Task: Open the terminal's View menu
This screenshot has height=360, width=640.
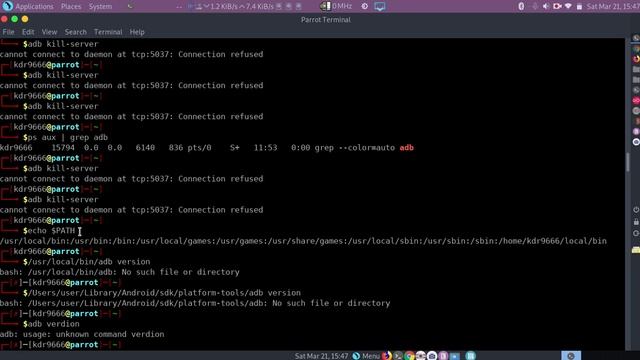Action: (x=49, y=32)
